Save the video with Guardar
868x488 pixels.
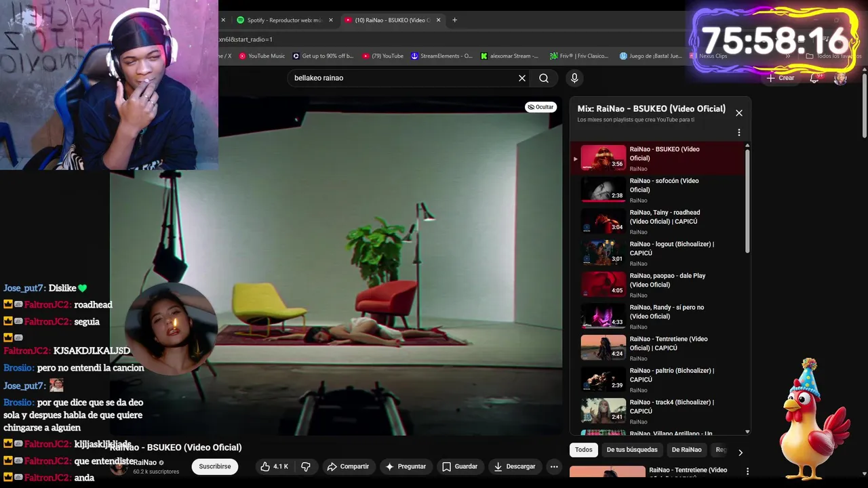tap(460, 466)
